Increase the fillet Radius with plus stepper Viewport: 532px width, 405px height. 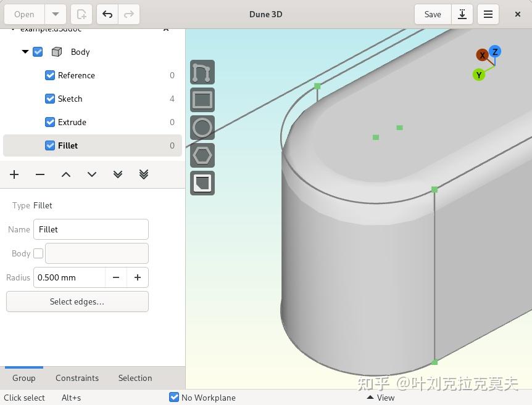click(137, 277)
